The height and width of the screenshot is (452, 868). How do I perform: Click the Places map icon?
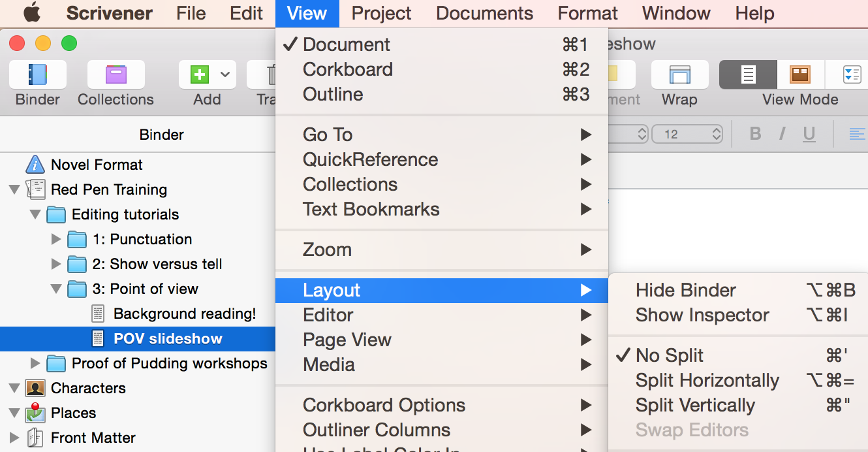click(x=35, y=413)
